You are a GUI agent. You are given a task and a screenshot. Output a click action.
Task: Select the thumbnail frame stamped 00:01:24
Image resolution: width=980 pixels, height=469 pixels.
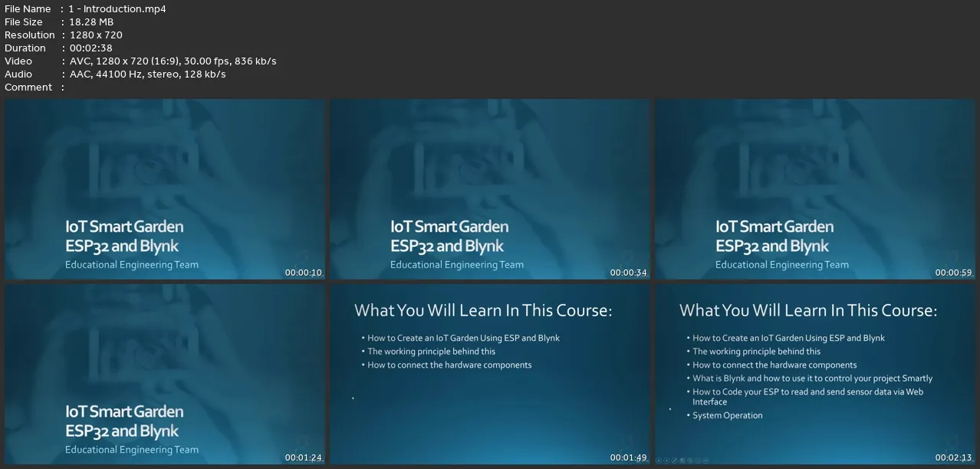165,375
